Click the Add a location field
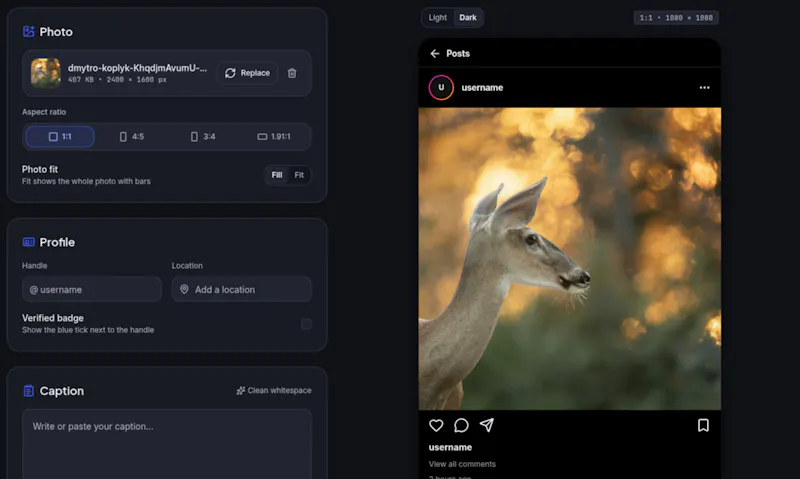Viewport: 800px width, 479px height. (241, 289)
